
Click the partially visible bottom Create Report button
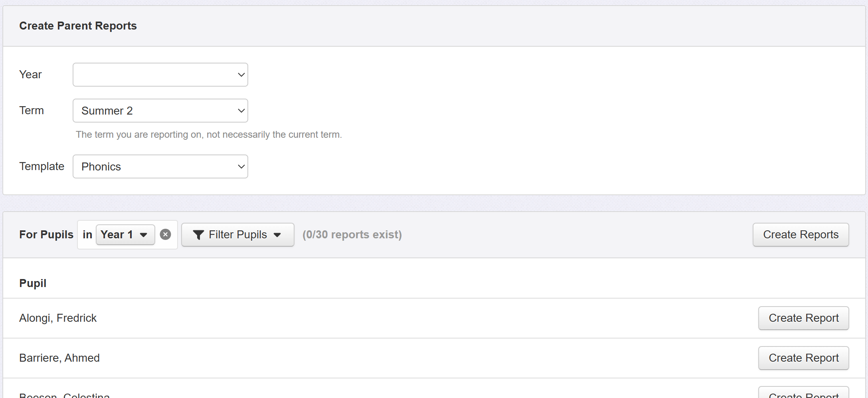803,394
